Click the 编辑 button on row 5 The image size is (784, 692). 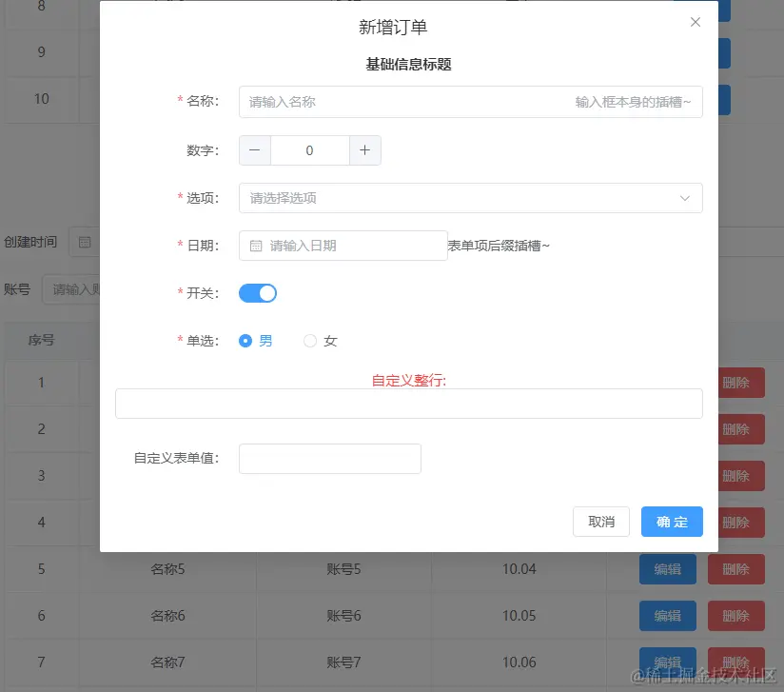667,568
